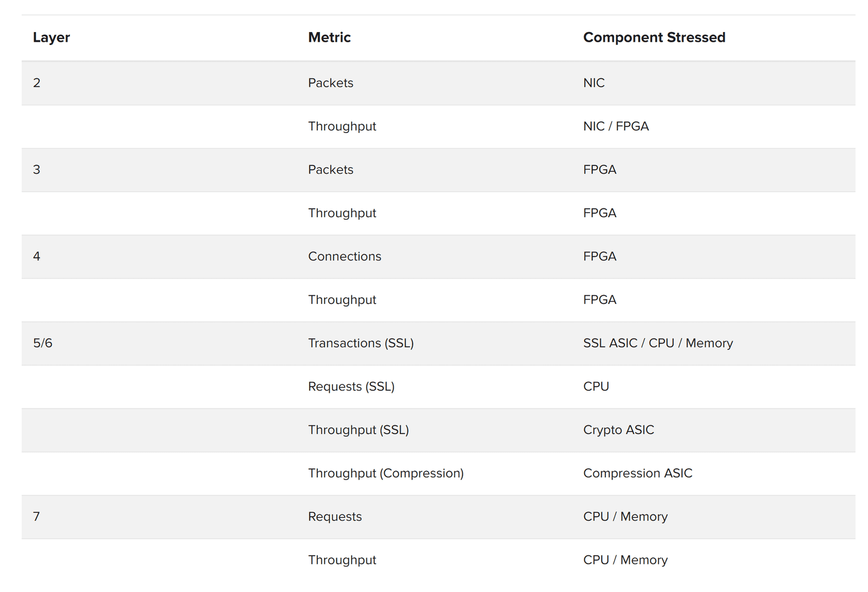Screen dimensions: 868x592
Task: Click the Layer column header
Action: [51, 37]
